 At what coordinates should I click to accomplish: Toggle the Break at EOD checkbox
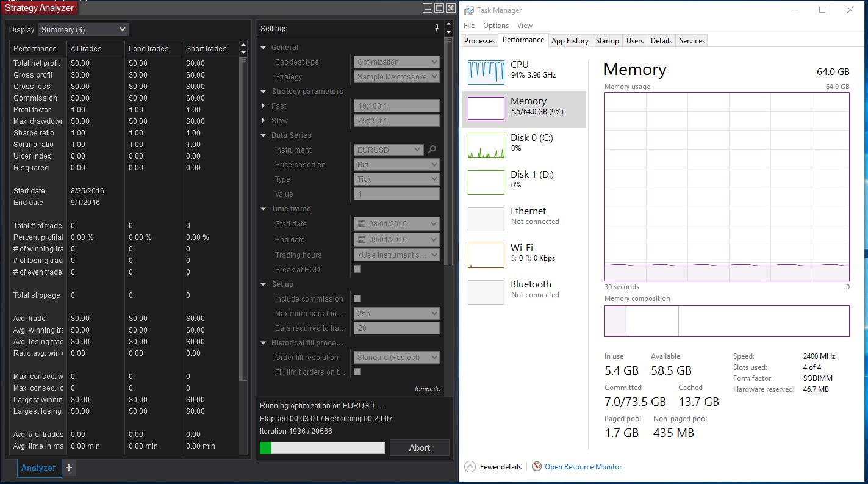(357, 269)
